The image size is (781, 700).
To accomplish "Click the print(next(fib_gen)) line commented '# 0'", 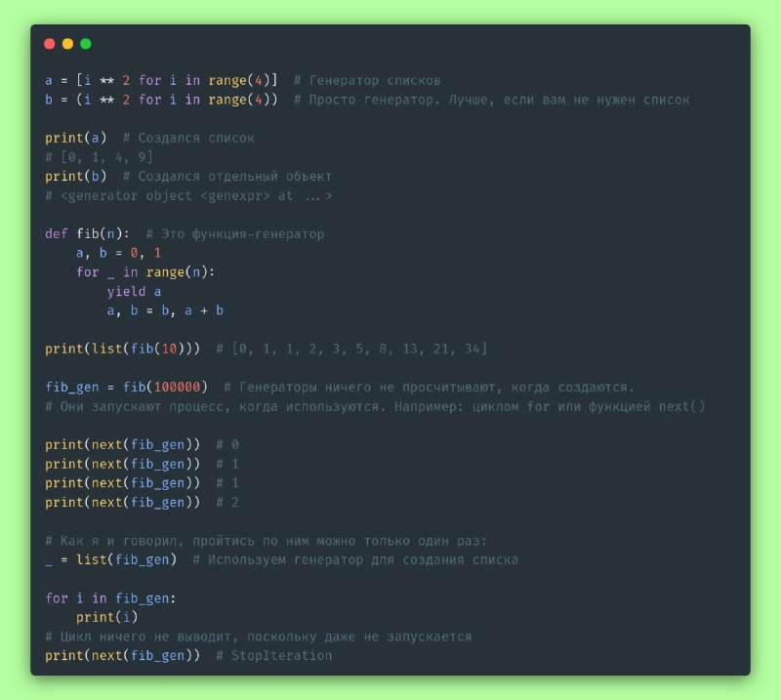I will [142, 444].
